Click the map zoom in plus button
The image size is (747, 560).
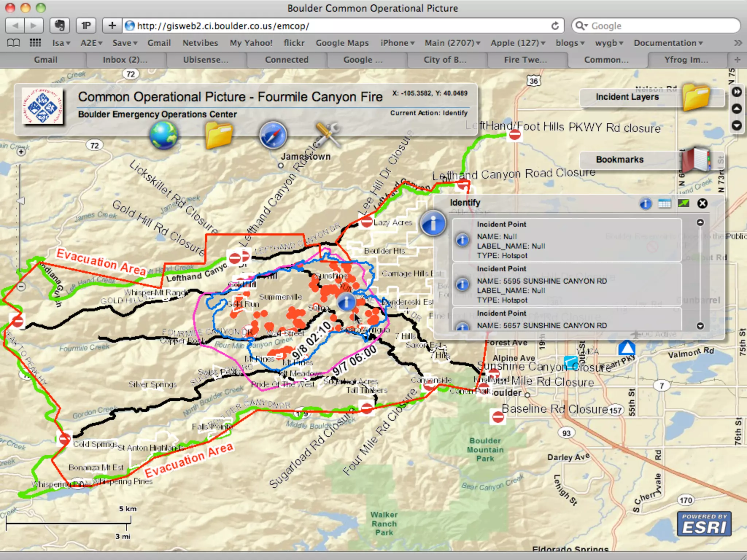point(21,151)
